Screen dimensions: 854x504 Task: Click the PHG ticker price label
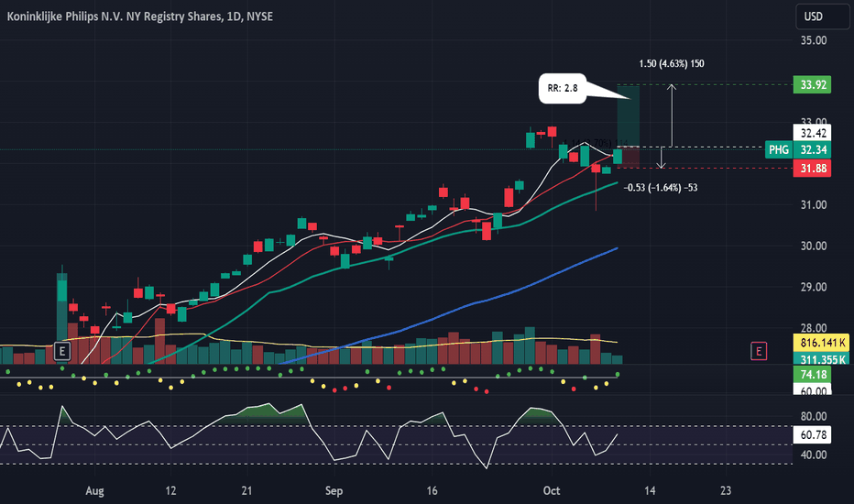(x=778, y=150)
